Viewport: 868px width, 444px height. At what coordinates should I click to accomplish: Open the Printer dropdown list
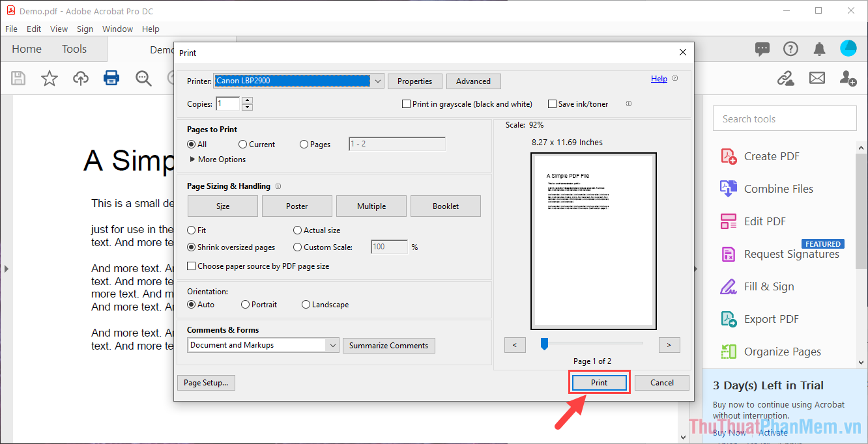click(299, 81)
